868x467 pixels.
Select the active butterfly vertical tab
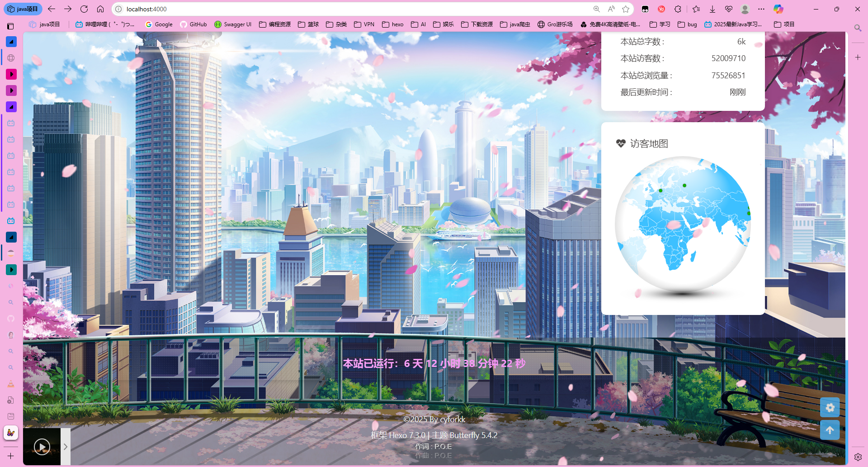coord(11,433)
